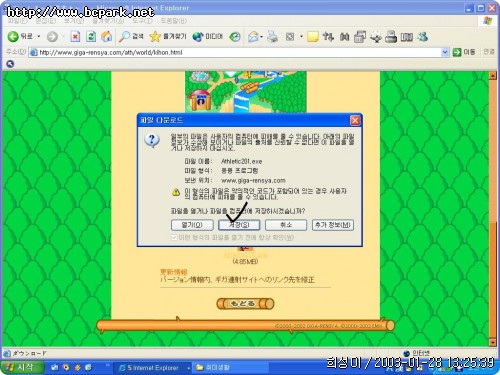Open the Favorites (즐겨찾기) star button
This screenshot has width=500, height=375.
point(168,36)
